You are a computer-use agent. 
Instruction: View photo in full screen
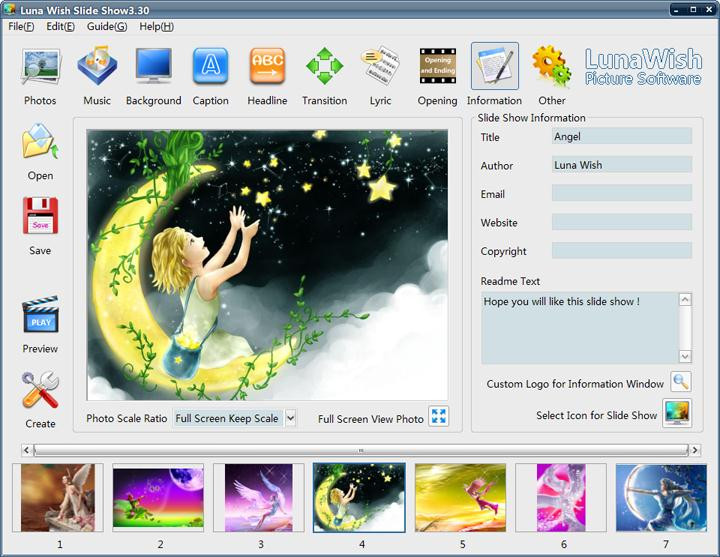[x=439, y=416]
